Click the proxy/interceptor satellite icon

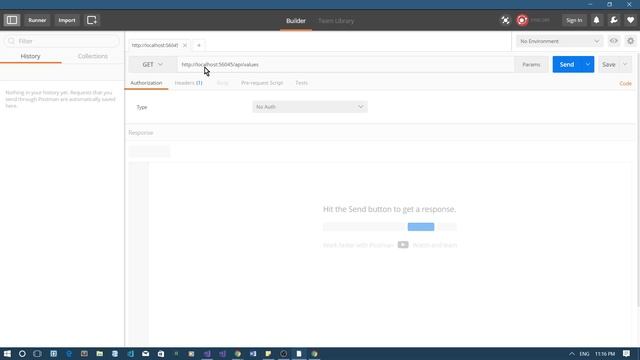pyautogui.click(x=505, y=20)
